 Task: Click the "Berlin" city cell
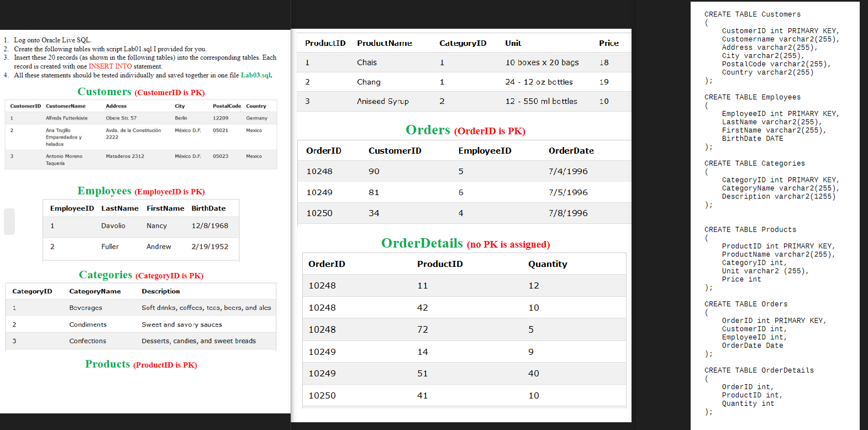[x=181, y=118]
